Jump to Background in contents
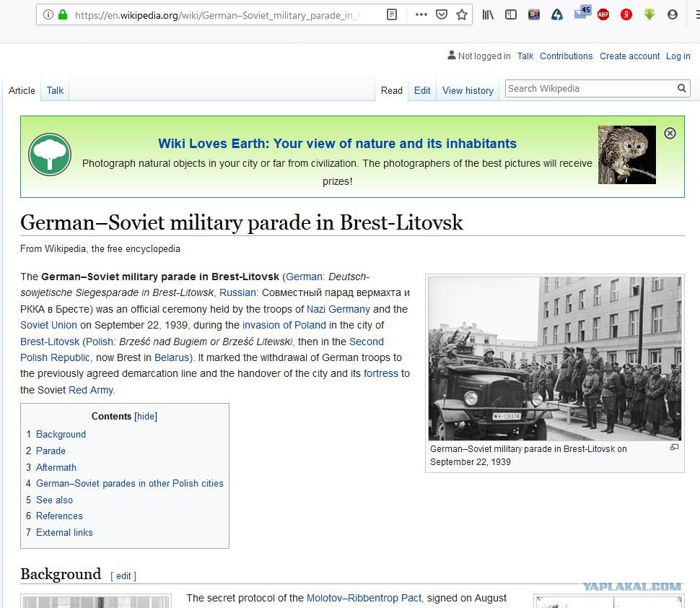Image resolution: width=700 pixels, height=608 pixels. [x=61, y=434]
